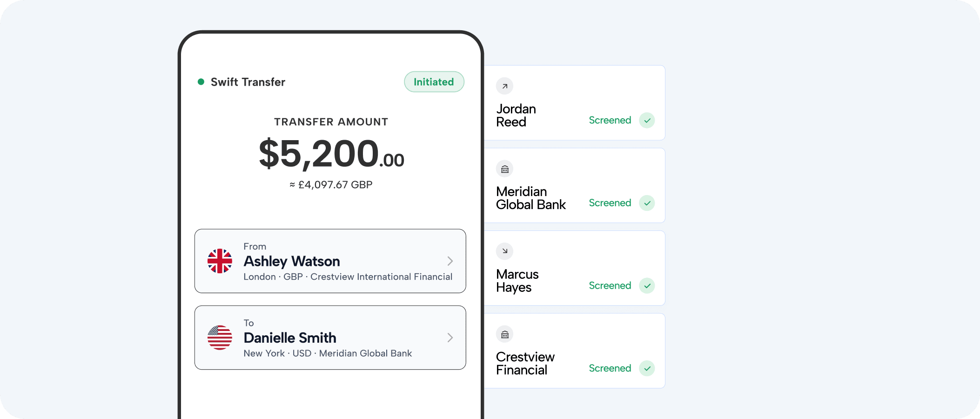
Task: Expand the From Ashley Watson chevron
Action: 450,261
